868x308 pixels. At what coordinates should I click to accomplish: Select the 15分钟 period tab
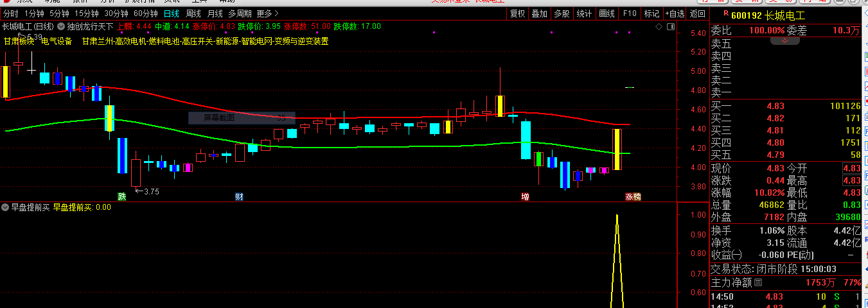(x=86, y=13)
